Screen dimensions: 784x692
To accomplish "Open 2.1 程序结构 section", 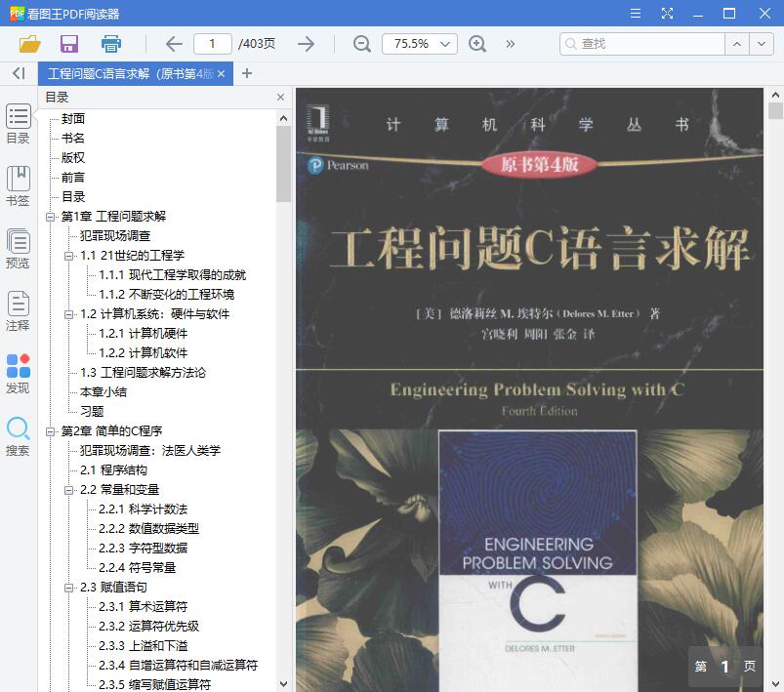I will [x=113, y=470].
